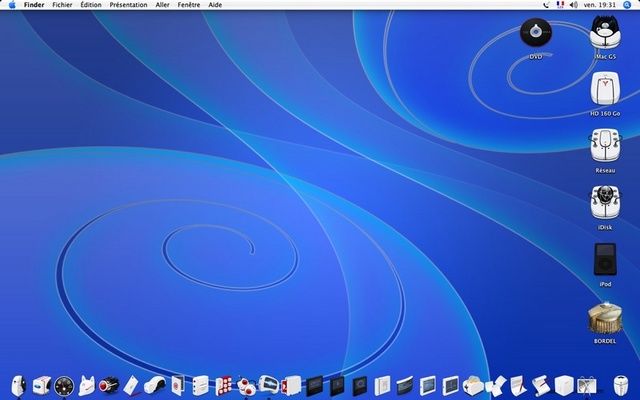640x400 pixels.
Task: Open the red grid with white dots Dock icon
Action: coord(223,386)
